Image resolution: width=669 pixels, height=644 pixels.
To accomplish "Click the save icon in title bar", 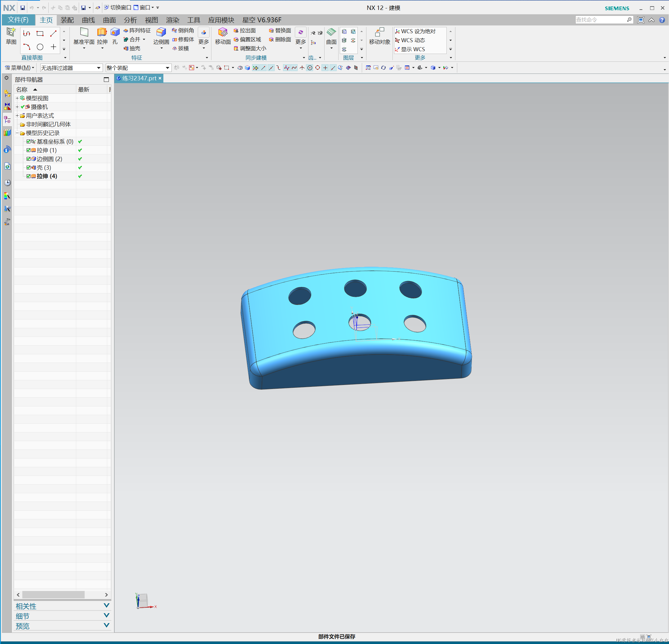I will coord(23,7).
